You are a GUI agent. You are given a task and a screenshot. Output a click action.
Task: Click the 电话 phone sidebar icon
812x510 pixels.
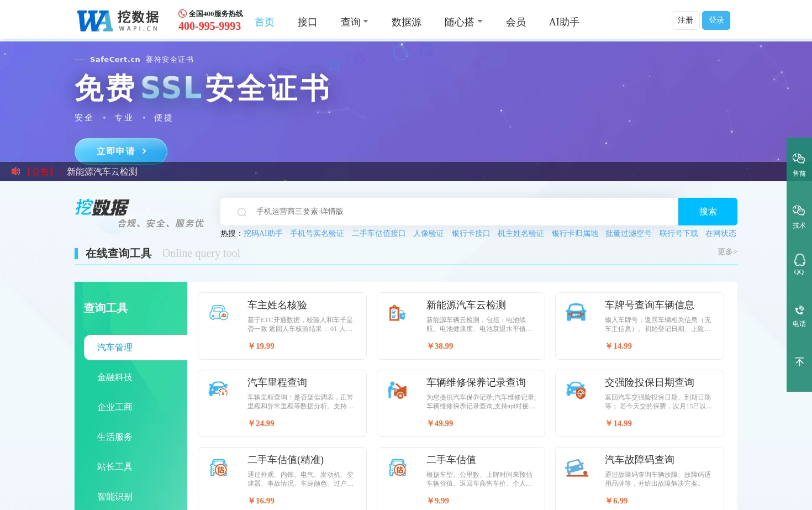coord(799,311)
